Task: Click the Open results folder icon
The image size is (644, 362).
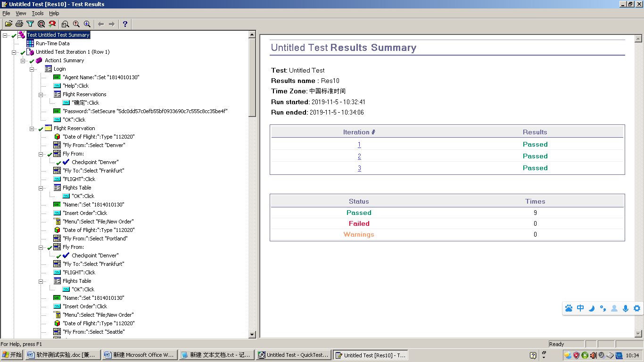Action: (x=8, y=24)
